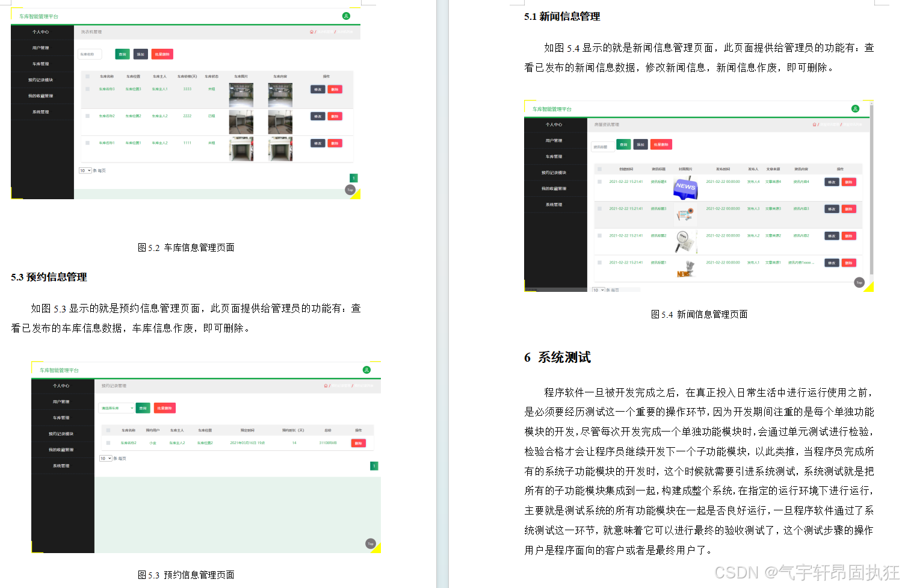Click 删除 button for 资讯标题4
Image resolution: width=902 pixels, height=588 pixels.
click(x=848, y=182)
